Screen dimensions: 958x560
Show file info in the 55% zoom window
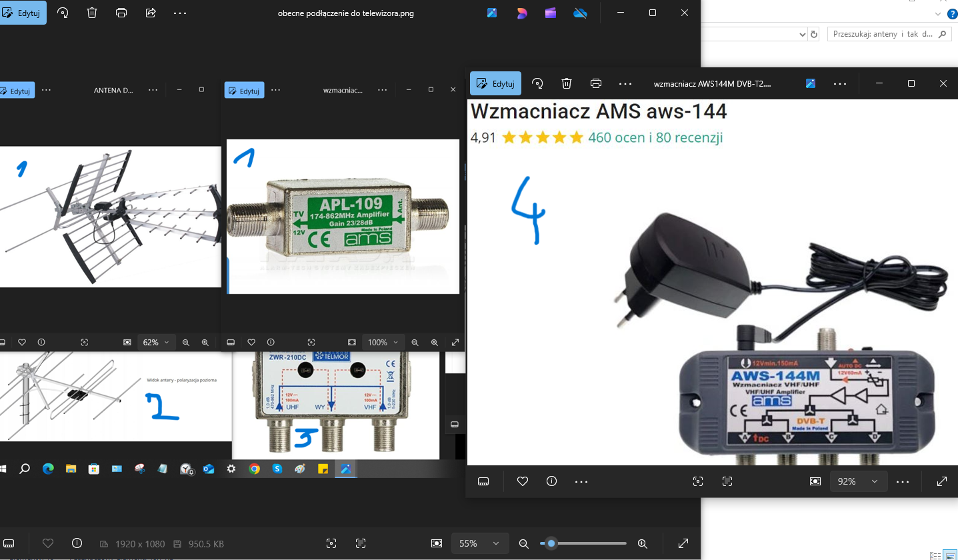pyautogui.click(x=77, y=543)
